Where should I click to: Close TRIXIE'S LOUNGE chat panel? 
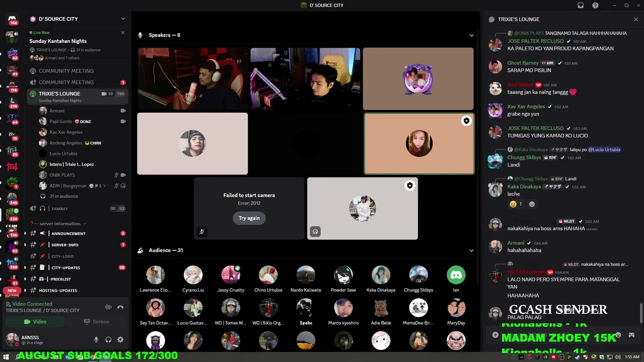[x=635, y=19]
